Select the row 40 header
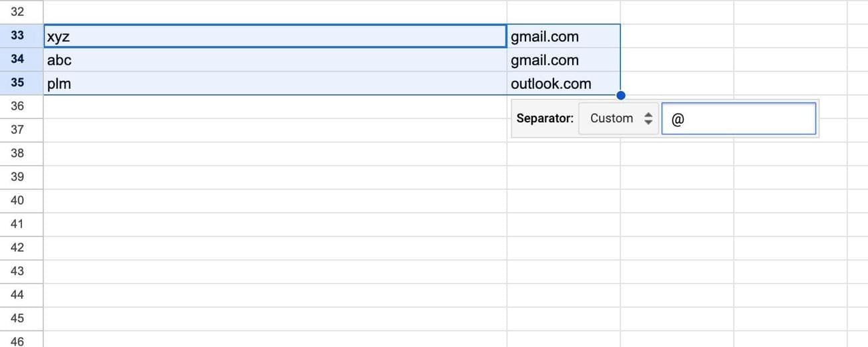 tap(18, 201)
